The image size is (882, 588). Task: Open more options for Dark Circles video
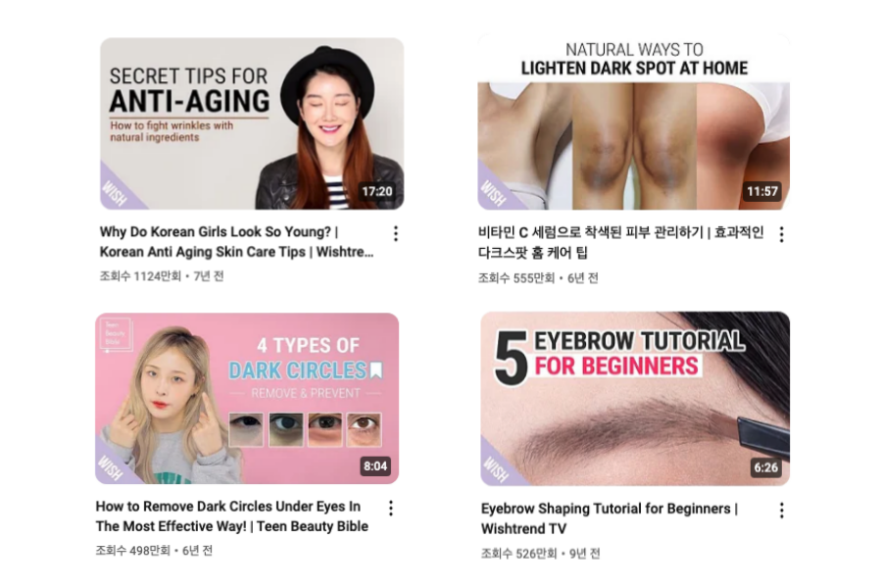tap(391, 509)
